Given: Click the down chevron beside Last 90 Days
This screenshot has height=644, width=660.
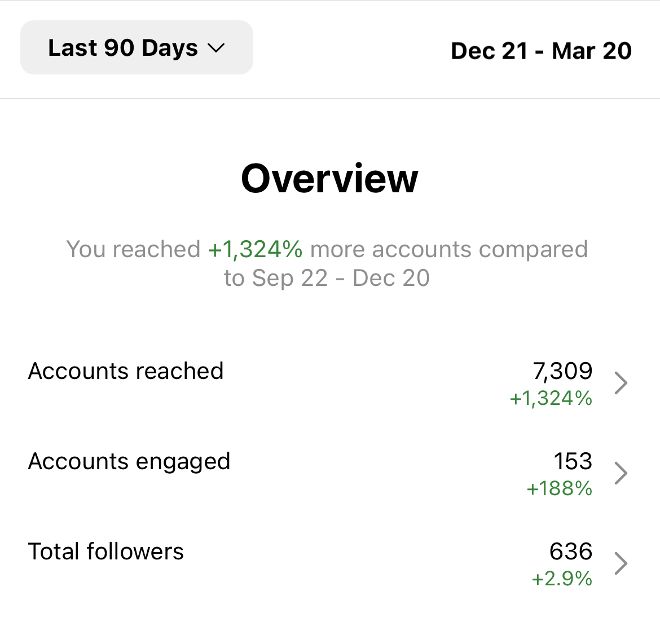Looking at the screenshot, I should pyautogui.click(x=217, y=48).
